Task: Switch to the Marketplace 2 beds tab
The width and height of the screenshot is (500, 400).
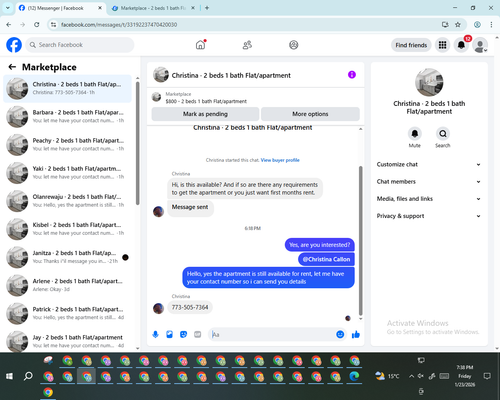Action: pyautogui.click(x=153, y=8)
